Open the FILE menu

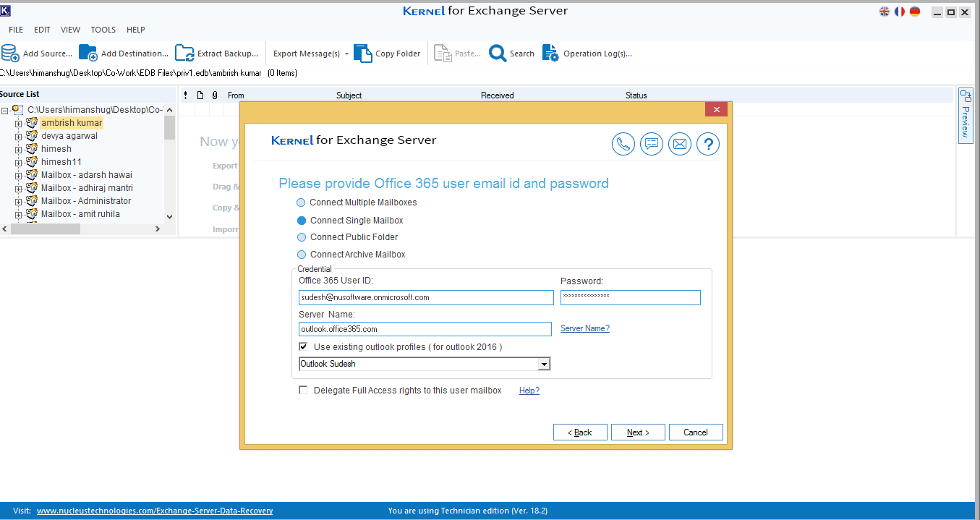pos(16,30)
